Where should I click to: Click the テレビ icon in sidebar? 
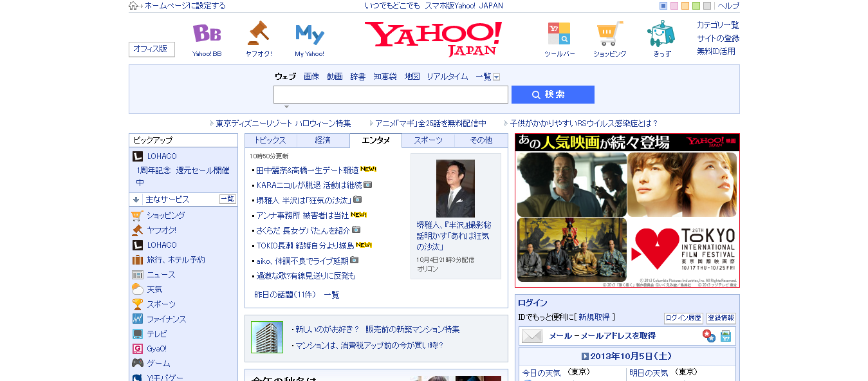(x=137, y=334)
